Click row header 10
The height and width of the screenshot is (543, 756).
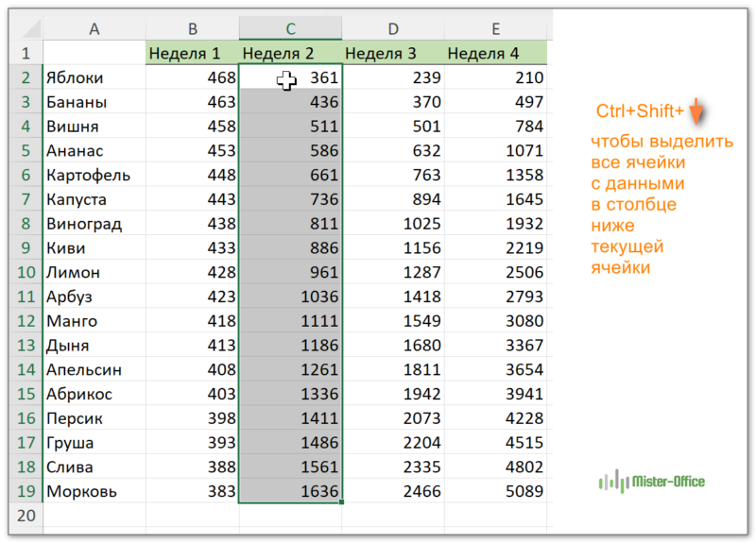(x=26, y=273)
